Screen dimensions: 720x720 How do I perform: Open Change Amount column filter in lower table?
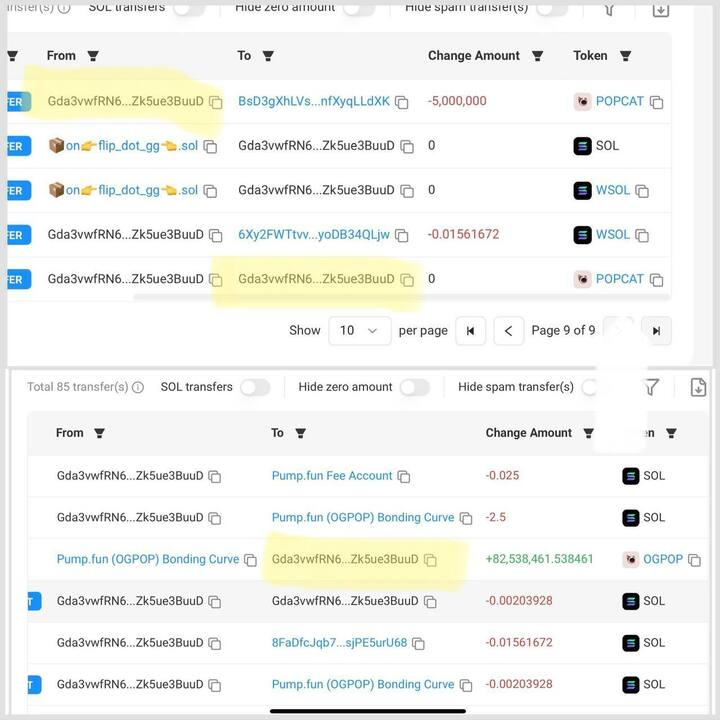(589, 434)
